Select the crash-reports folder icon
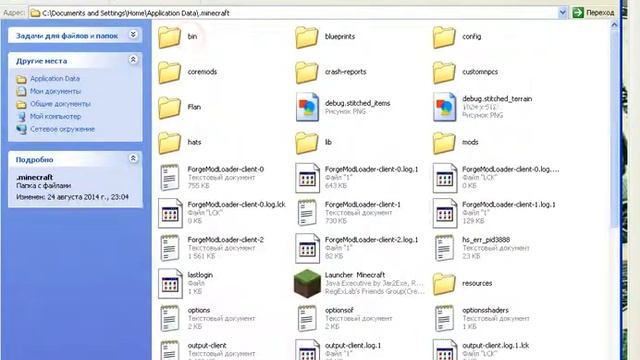 [307, 72]
